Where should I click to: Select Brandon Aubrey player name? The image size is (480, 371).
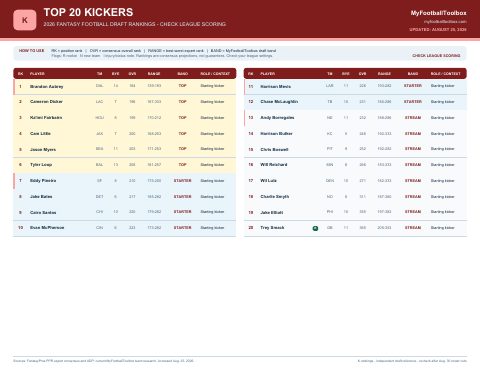click(x=46, y=86)
